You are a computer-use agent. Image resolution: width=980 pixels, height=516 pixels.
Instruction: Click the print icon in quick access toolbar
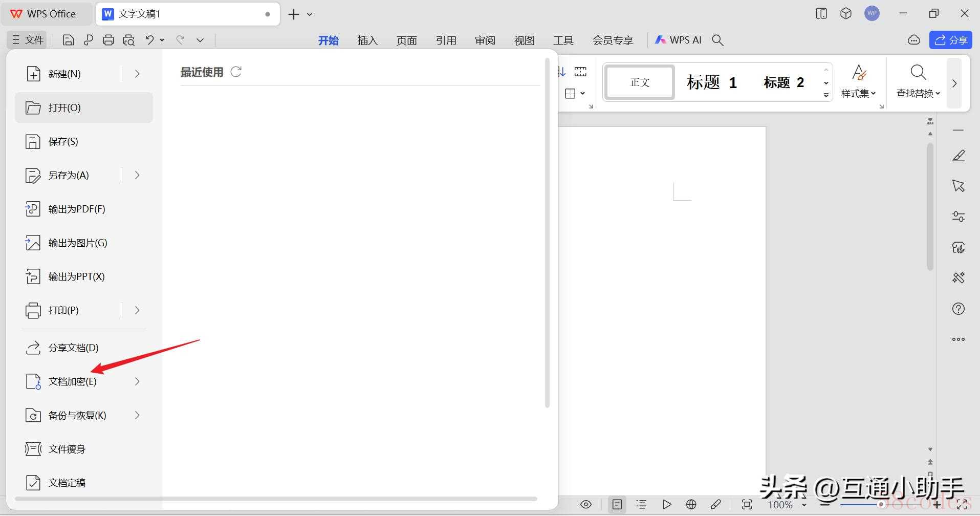108,40
